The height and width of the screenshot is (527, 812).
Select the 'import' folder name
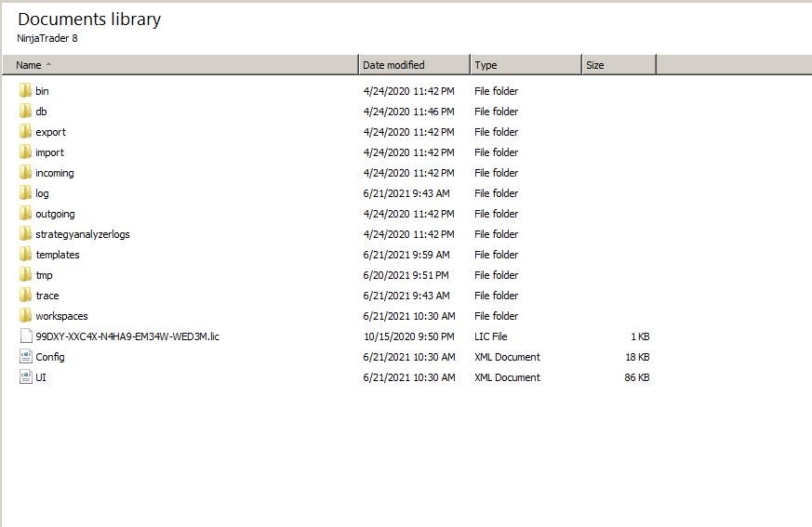click(49, 152)
